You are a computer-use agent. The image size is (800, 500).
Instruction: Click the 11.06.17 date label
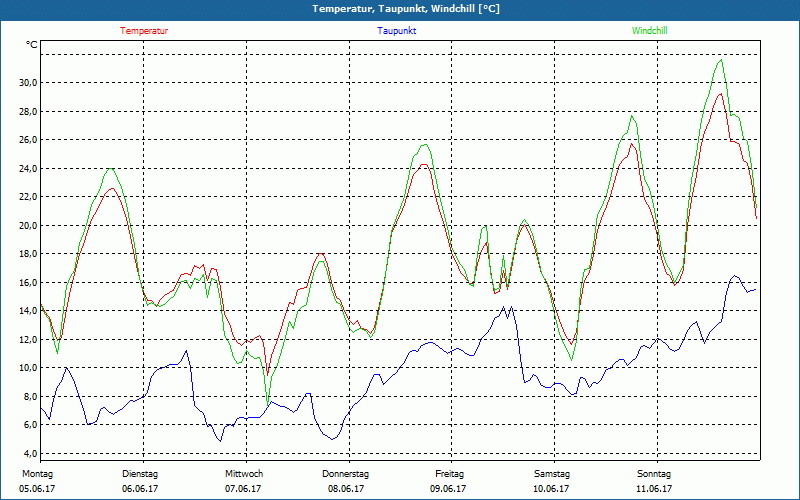click(x=654, y=489)
